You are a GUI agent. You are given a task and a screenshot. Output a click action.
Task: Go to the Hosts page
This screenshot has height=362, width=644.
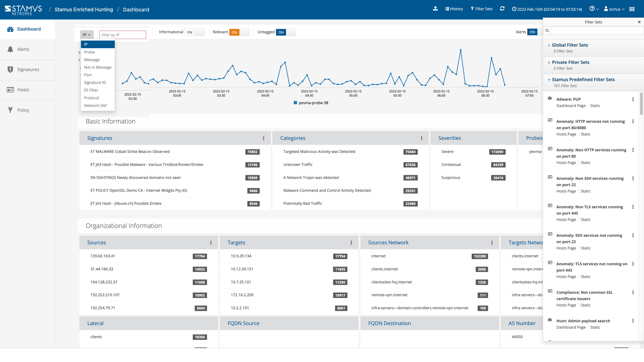click(x=23, y=90)
